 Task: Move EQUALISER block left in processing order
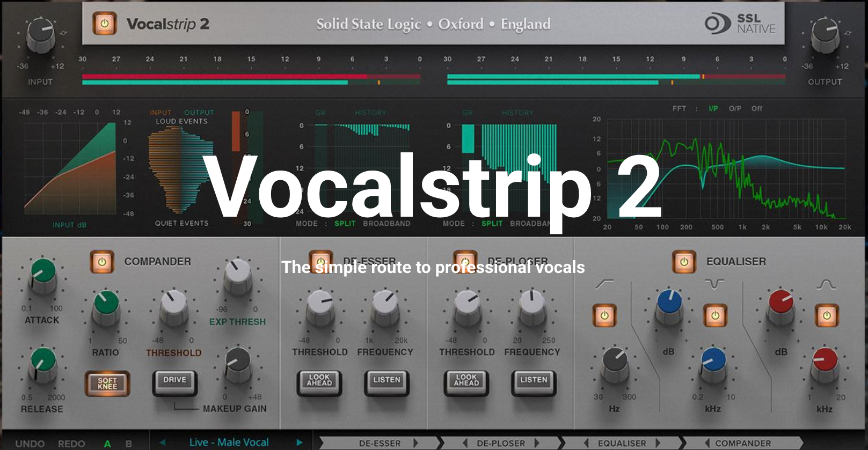coord(587,443)
